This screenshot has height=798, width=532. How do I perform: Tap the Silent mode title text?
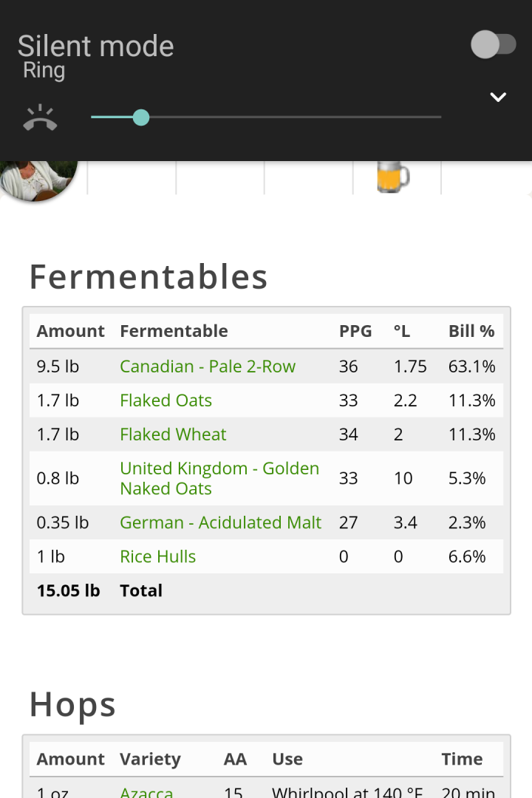(96, 46)
